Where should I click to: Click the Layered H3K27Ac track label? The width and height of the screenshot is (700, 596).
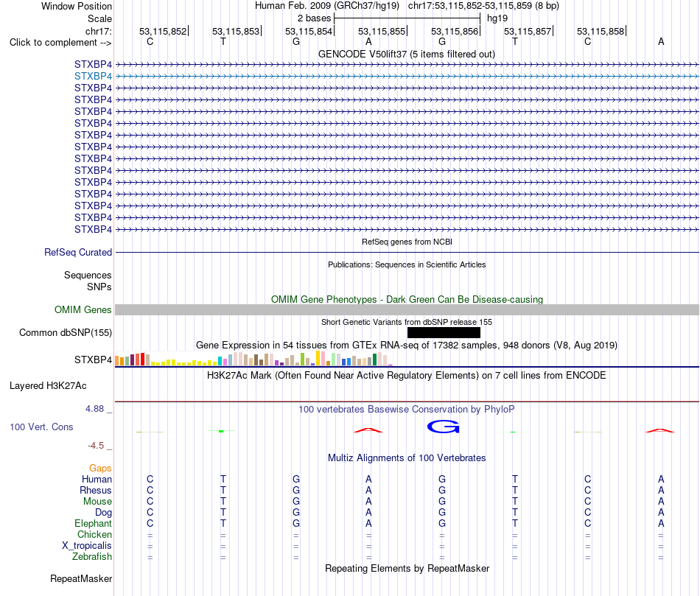48,386
